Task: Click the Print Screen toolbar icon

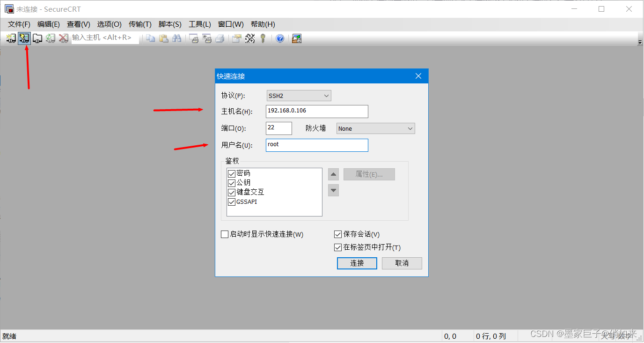Action: (x=194, y=38)
